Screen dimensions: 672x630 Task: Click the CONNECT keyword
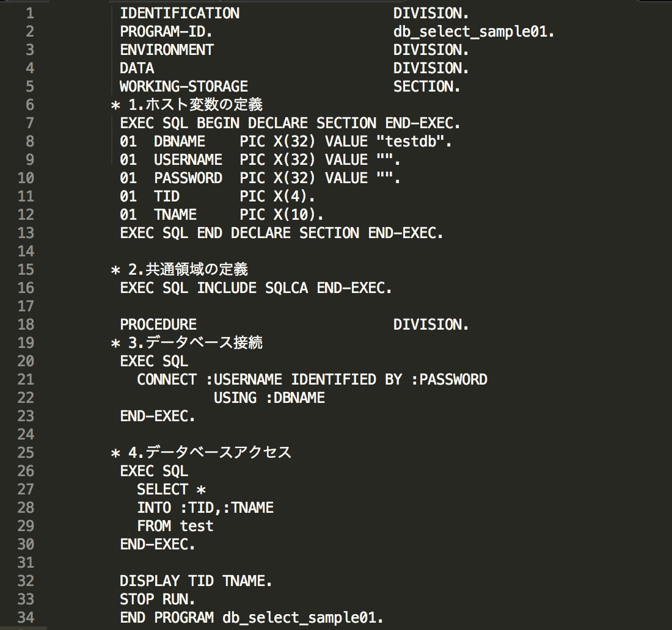(x=167, y=379)
